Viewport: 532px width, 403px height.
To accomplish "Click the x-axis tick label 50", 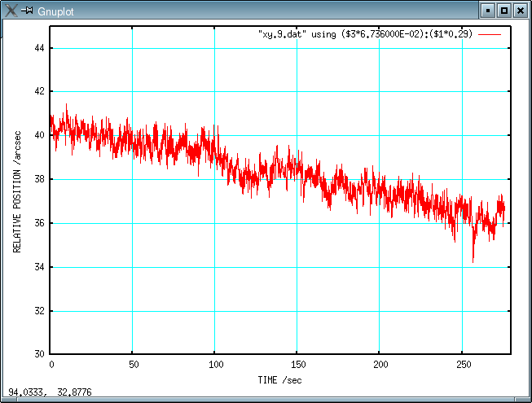I will tap(134, 365).
